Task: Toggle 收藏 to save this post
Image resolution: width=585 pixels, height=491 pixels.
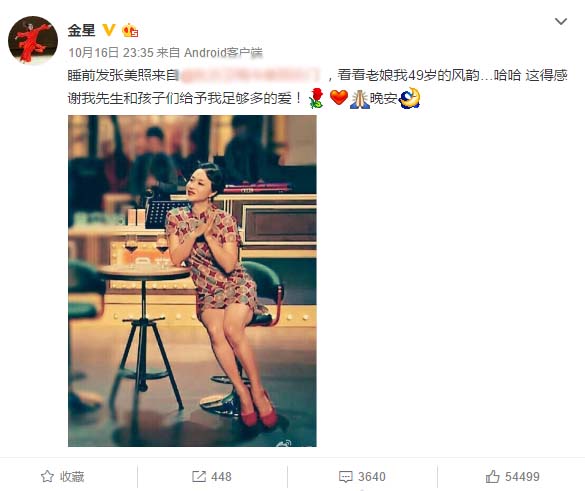Action: pyautogui.click(x=62, y=476)
